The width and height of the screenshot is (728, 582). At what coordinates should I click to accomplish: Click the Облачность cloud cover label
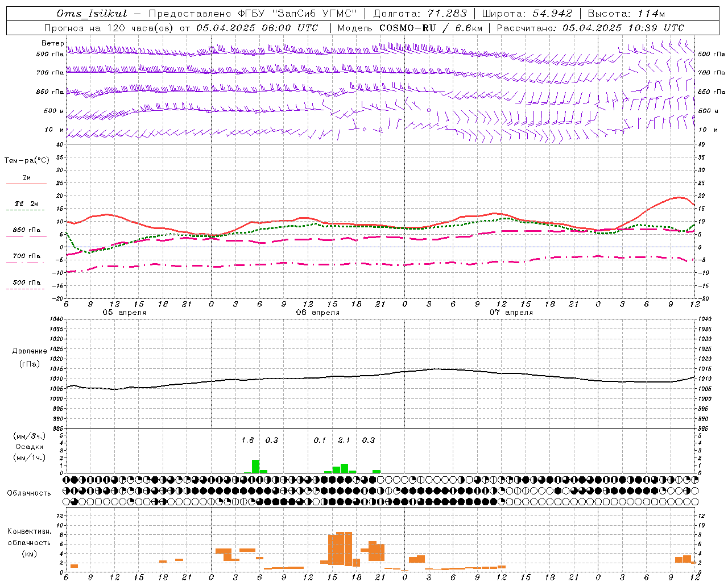point(29,493)
